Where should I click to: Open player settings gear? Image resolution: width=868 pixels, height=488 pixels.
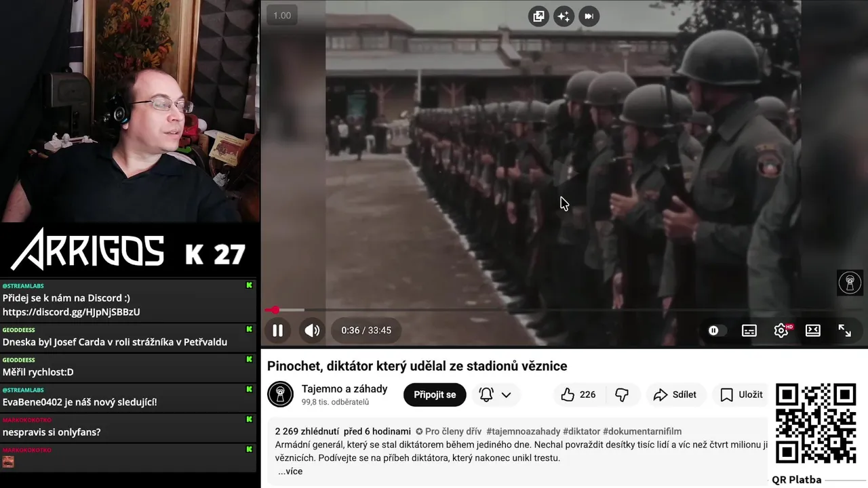click(x=781, y=330)
